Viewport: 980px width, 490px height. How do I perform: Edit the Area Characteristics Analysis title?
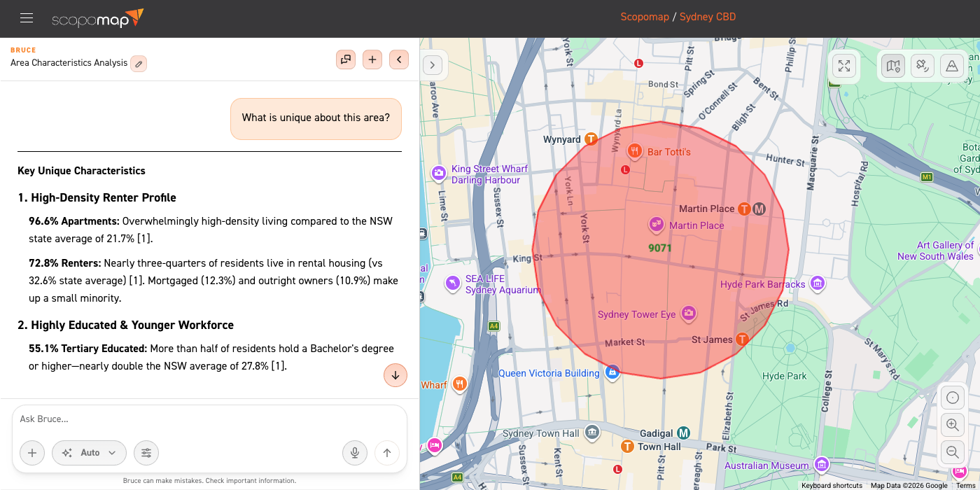tap(139, 64)
